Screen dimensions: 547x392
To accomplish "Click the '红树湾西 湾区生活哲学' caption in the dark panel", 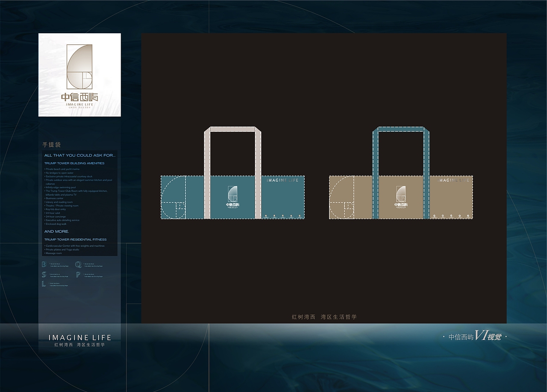I will point(324,317).
